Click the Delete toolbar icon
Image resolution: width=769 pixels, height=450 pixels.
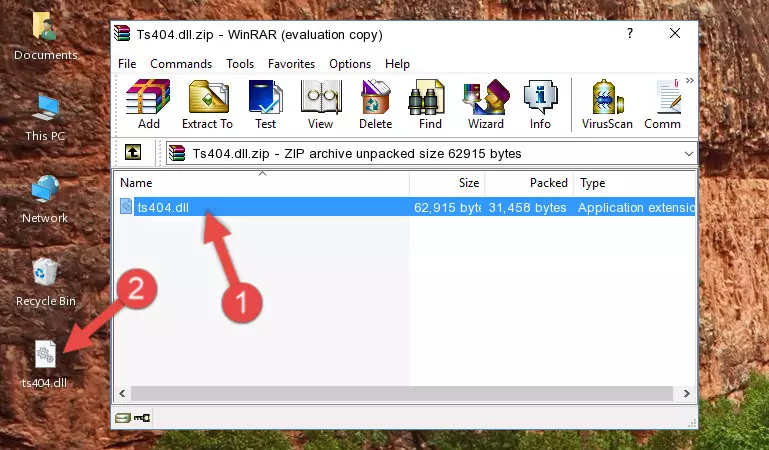376,104
